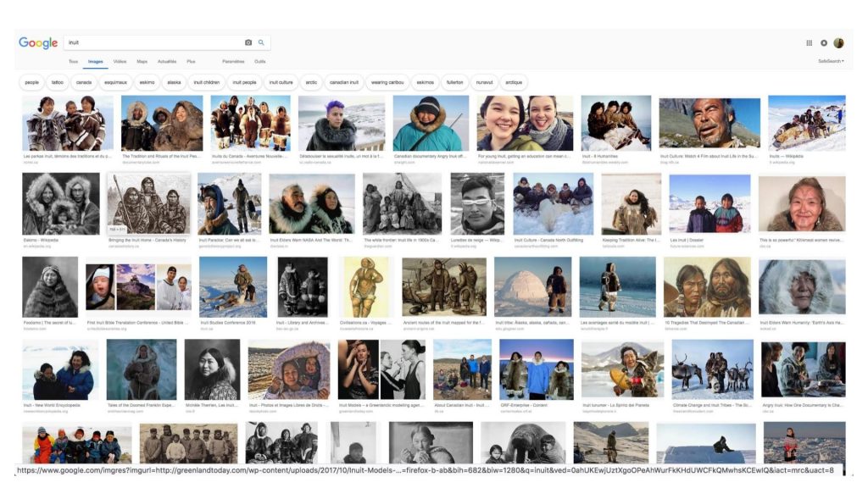This screenshot has height=488, width=868.
Task: Open the notifications icon next to avatar
Action: (824, 43)
